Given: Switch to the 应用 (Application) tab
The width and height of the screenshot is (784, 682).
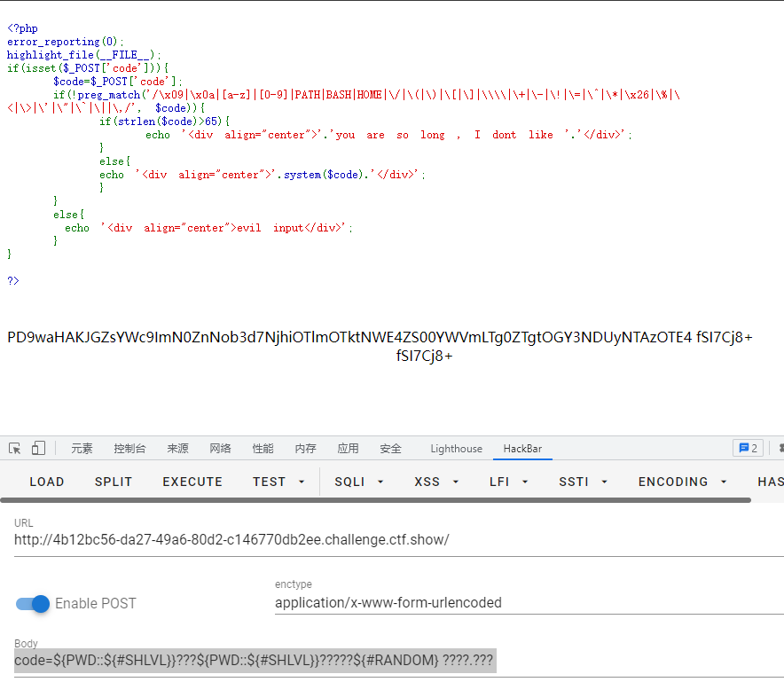Looking at the screenshot, I should coord(348,449).
